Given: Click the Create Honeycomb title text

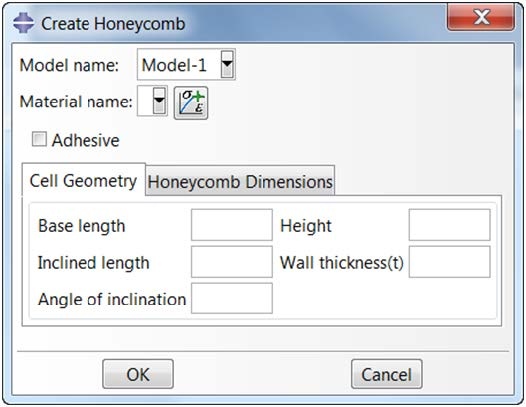Looking at the screenshot, I should tap(113, 24).
